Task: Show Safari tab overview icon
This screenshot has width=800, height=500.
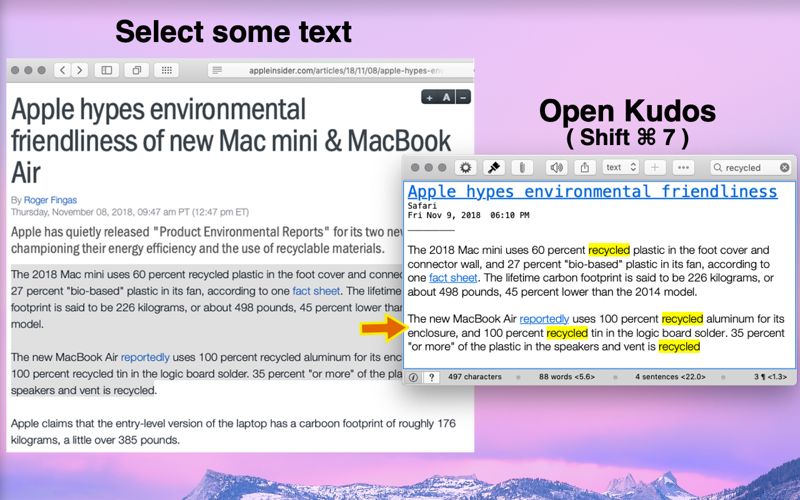Action: pyautogui.click(x=137, y=70)
